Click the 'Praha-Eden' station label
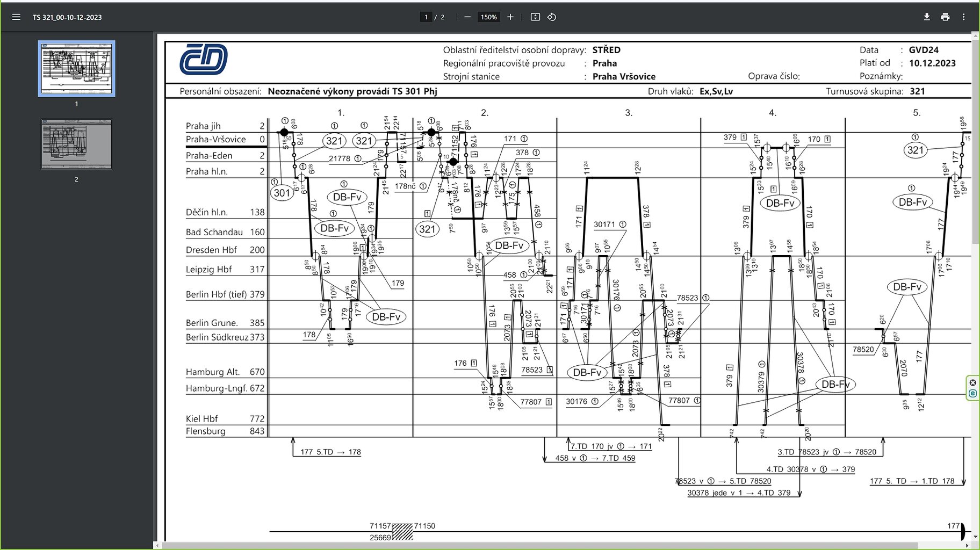The height and width of the screenshot is (550, 980). [209, 155]
